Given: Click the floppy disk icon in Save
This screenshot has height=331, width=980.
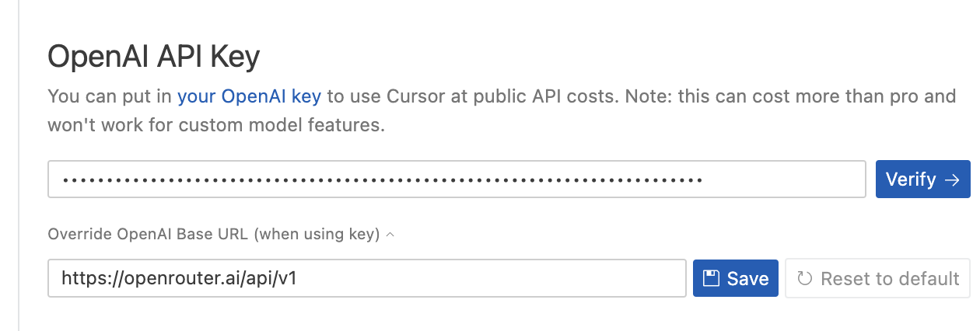Looking at the screenshot, I should pos(710,278).
